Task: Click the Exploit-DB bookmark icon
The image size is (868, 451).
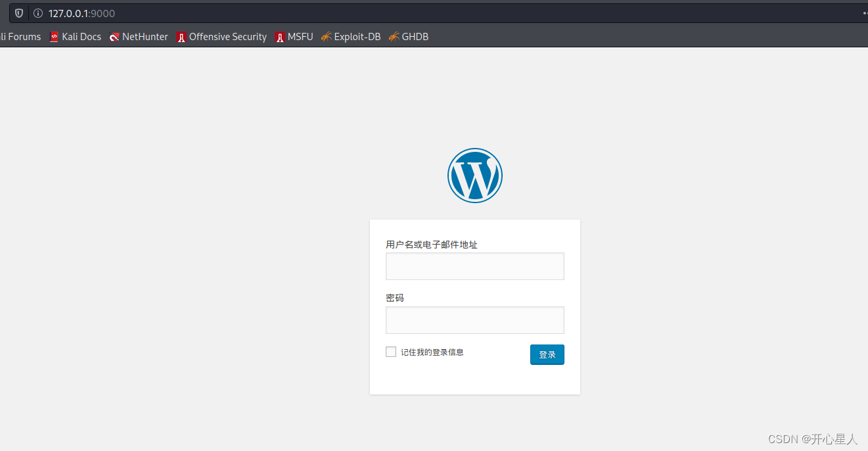Action: point(326,37)
